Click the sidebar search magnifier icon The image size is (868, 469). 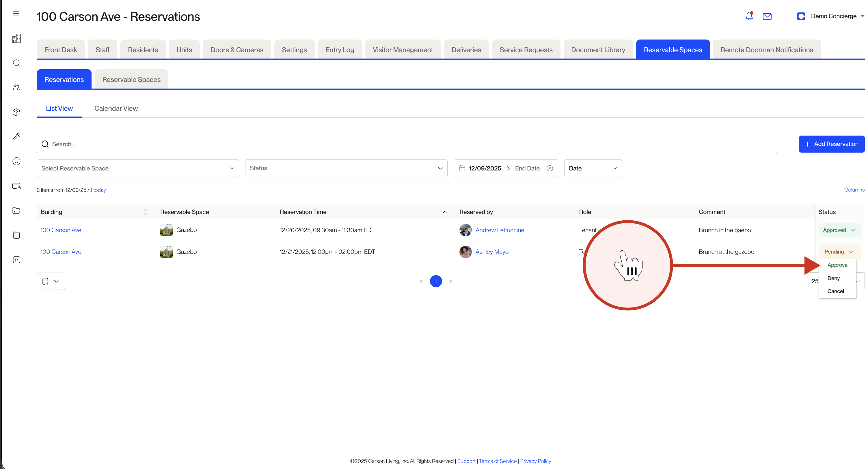pyautogui.click(x=16, y=63)
